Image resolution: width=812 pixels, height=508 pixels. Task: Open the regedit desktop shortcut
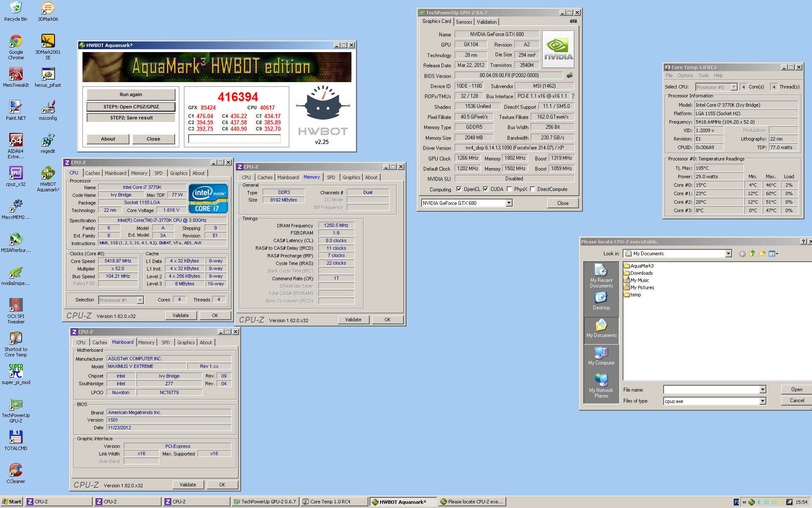[x=48, y=144]
